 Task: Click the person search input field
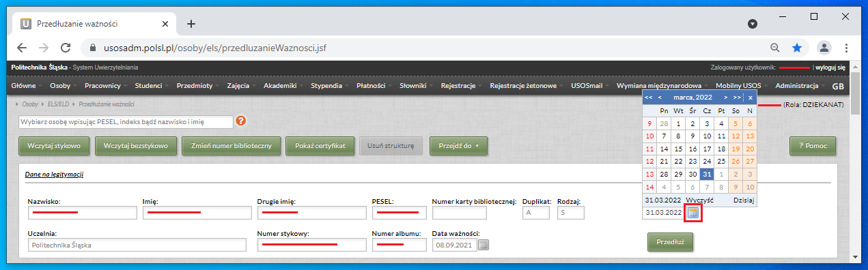(126, 121)
